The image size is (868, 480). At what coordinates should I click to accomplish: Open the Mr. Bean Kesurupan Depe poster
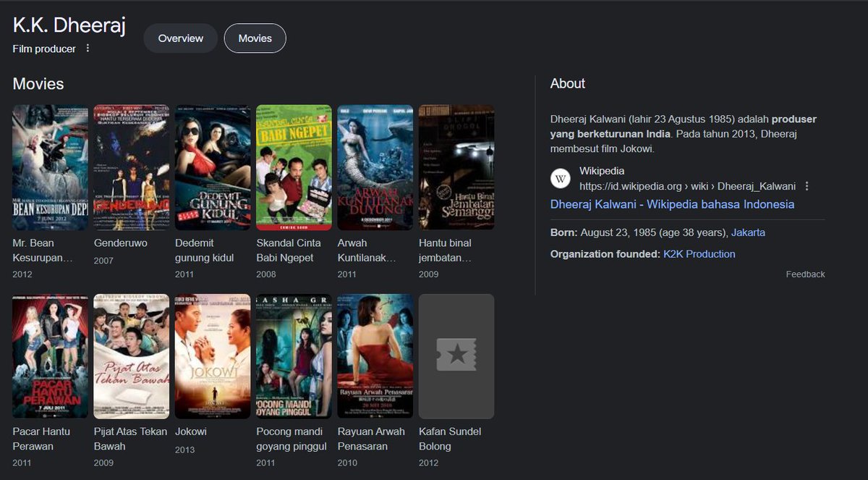[51, 167]
